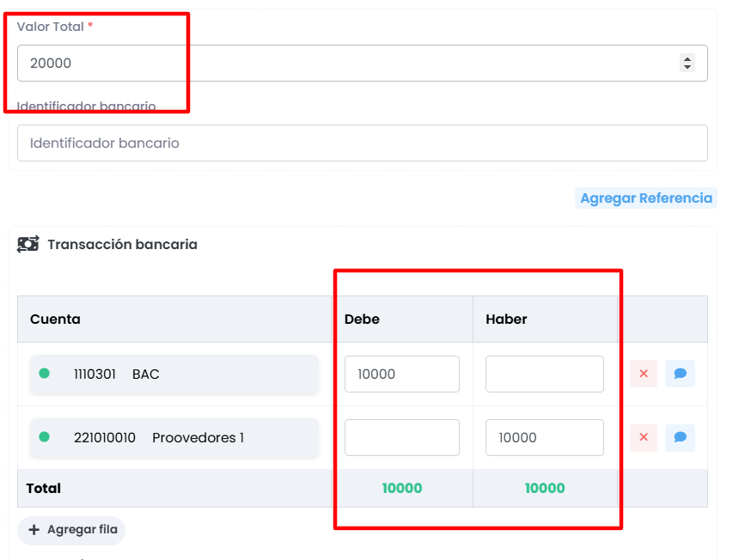This screenshot has height=560, width=733.
Task: Open the 1110301 BAC account selector
Action: [174, 374]
